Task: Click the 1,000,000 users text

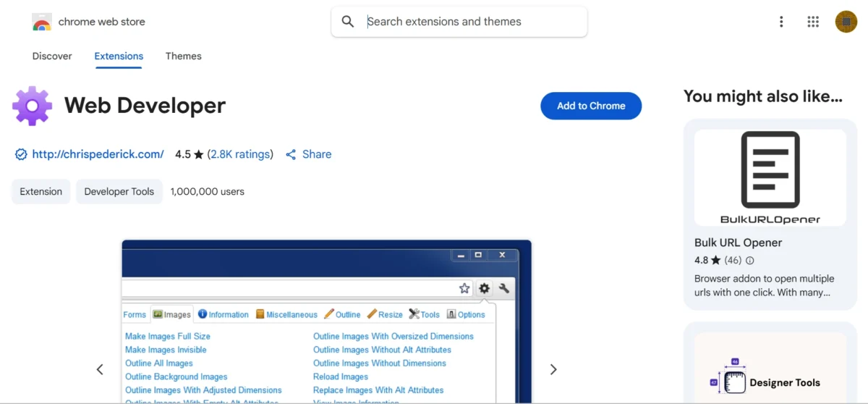Action: [x=208, y=192]
